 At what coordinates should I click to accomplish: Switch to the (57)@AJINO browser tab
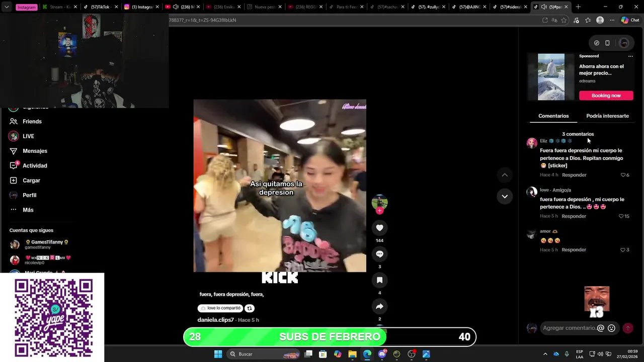pos(468,7)
